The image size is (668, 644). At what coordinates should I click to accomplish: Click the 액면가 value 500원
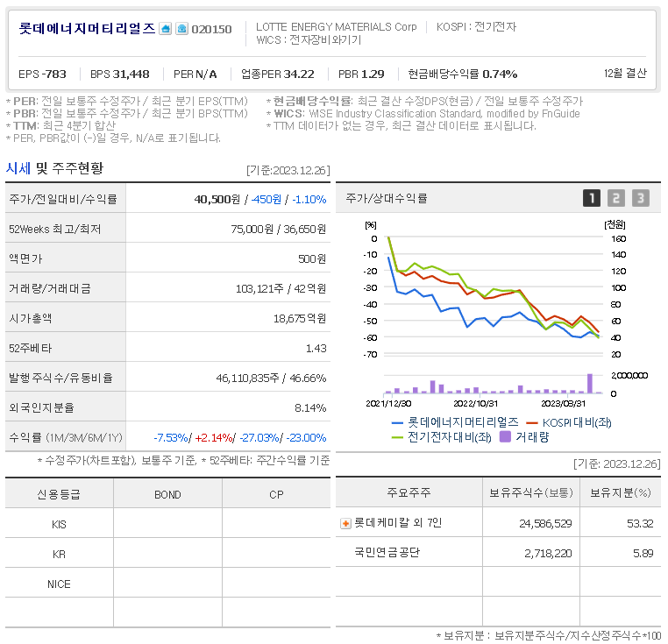tap(312, 259)
